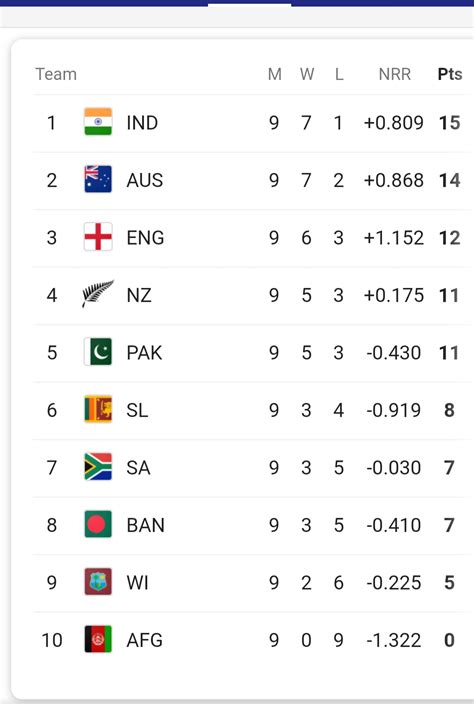The width and height of the screenshot is (474, 710).
Task: Select the active tab indicator at top
Action: tap(249, 5)
